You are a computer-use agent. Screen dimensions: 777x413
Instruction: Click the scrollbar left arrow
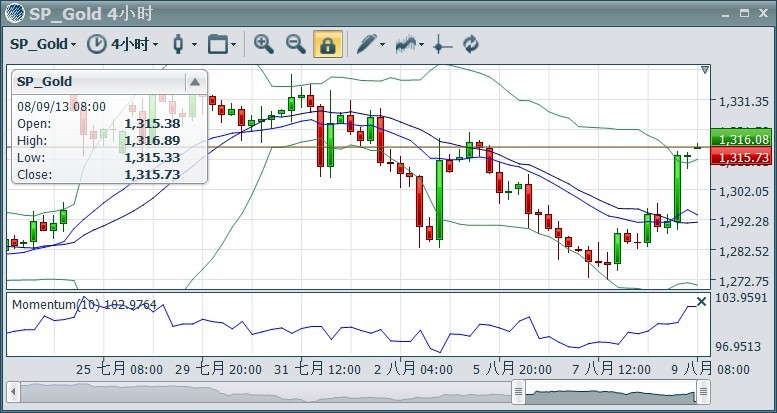coord(13,392)
